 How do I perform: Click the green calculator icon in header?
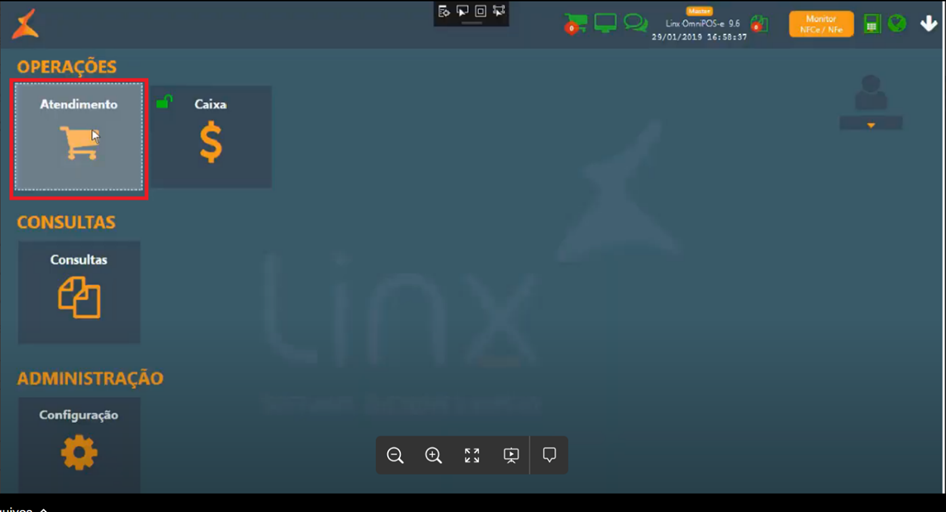[872, 24]
